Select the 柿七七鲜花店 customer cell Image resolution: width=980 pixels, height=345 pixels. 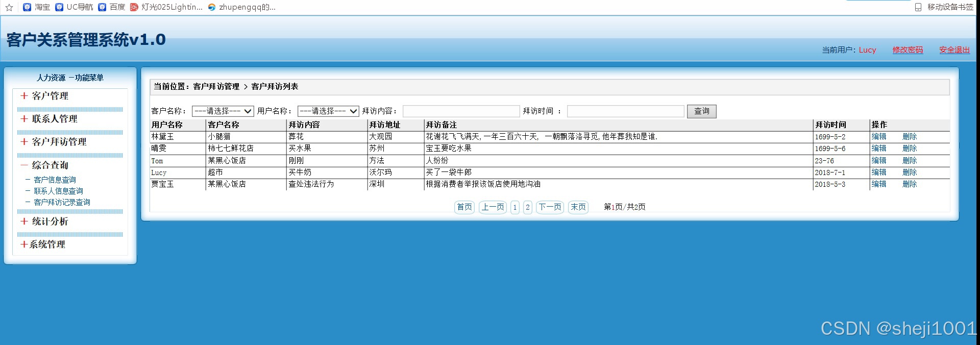coord(247,149)
